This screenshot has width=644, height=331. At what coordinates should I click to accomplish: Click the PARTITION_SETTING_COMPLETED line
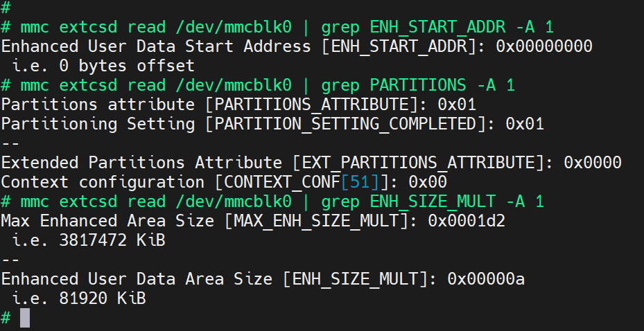point(272,124)
